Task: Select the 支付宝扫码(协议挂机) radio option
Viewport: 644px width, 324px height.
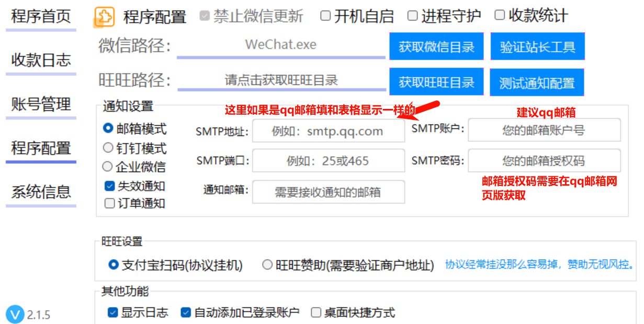Action: click(113, 265)
